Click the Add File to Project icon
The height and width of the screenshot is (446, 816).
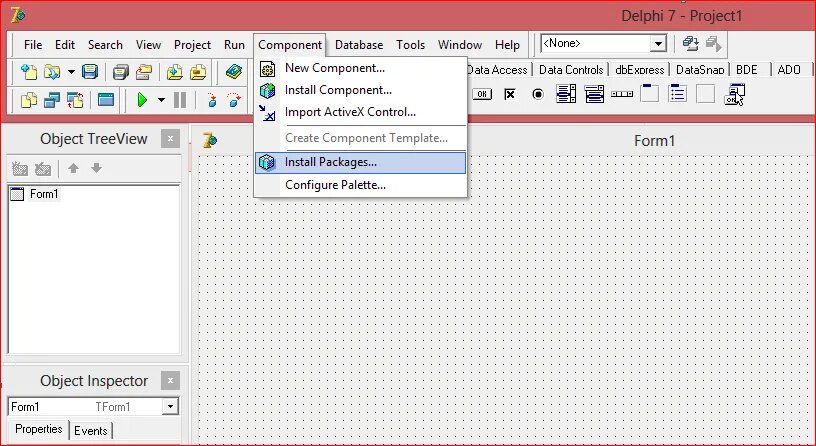pos(175,71)
